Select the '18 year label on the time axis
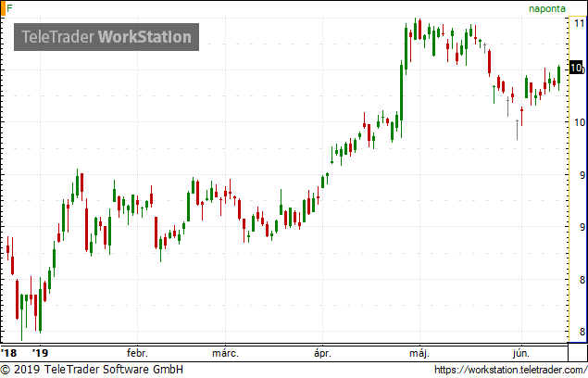588x378 pixels. coord(8,353)
